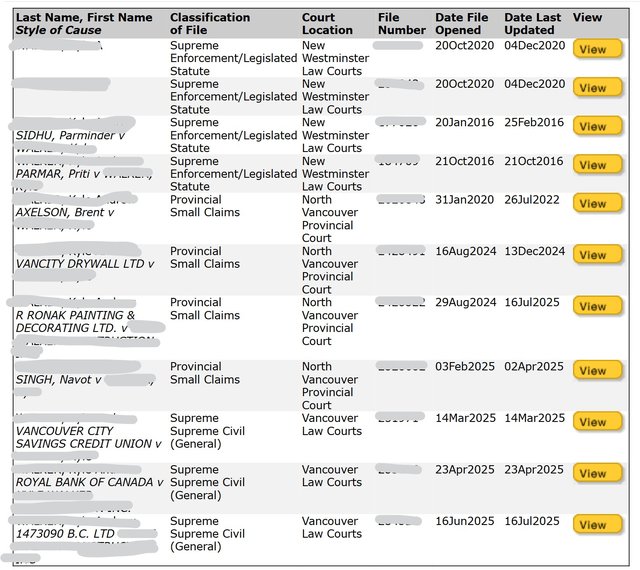Select the opened date 31Jan2020
Image resolution: width=640 pixels, height=570 pixels.
click(464, 200)
